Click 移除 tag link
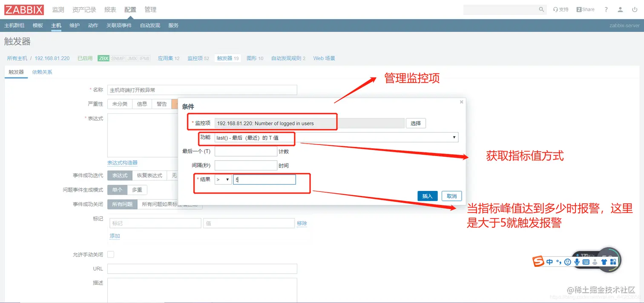The width and height of the screenshot is (644, 303). tap(302, 223)
